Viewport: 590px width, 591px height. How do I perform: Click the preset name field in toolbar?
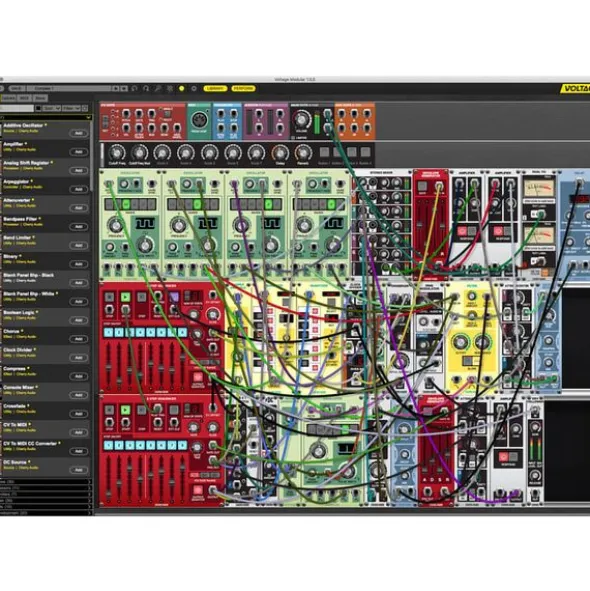(x=69, y=89)
